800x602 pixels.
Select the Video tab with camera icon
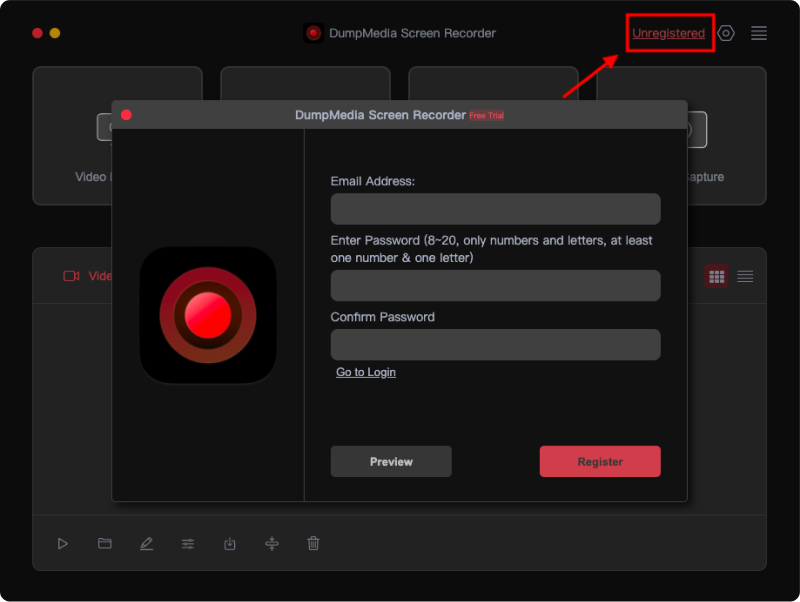pyautogui.click(x=87, y=276)
